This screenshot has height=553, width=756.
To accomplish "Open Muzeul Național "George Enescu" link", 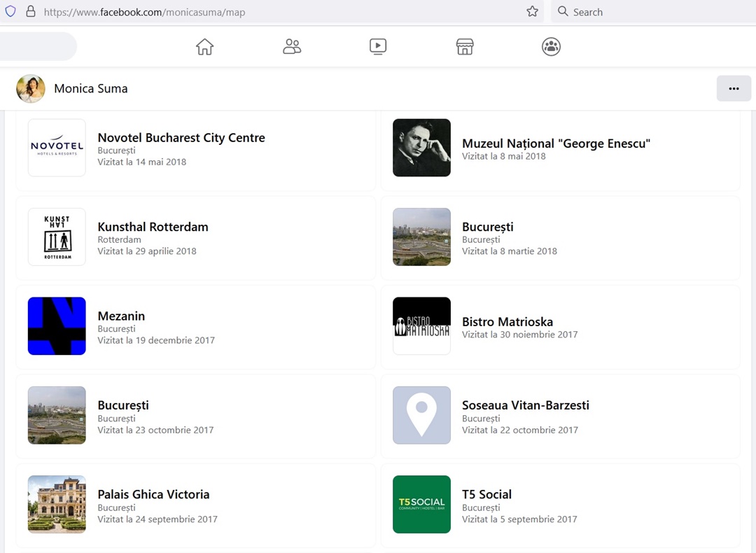I will click(556, 143).
